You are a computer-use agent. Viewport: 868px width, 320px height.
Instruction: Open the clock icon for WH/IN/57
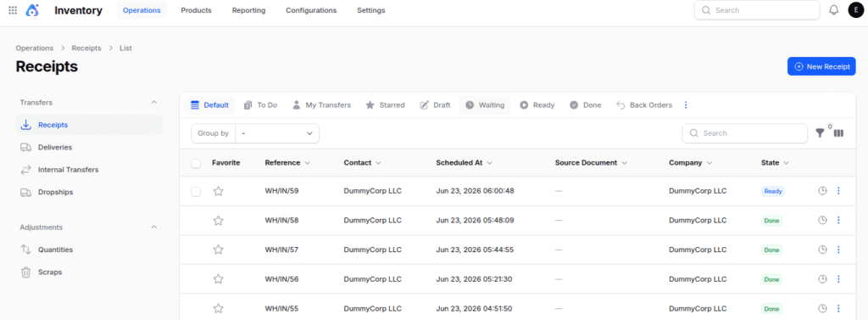(822, 250)
